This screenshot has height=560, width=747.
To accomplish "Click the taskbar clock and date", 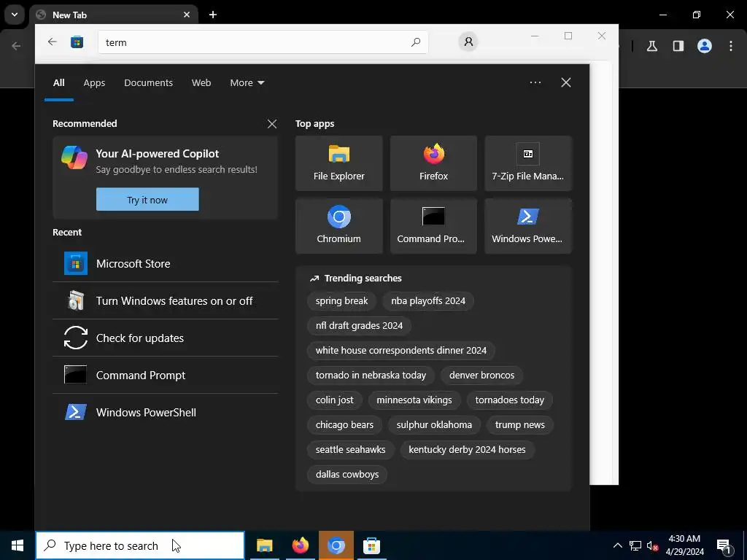I will [684, 545].
